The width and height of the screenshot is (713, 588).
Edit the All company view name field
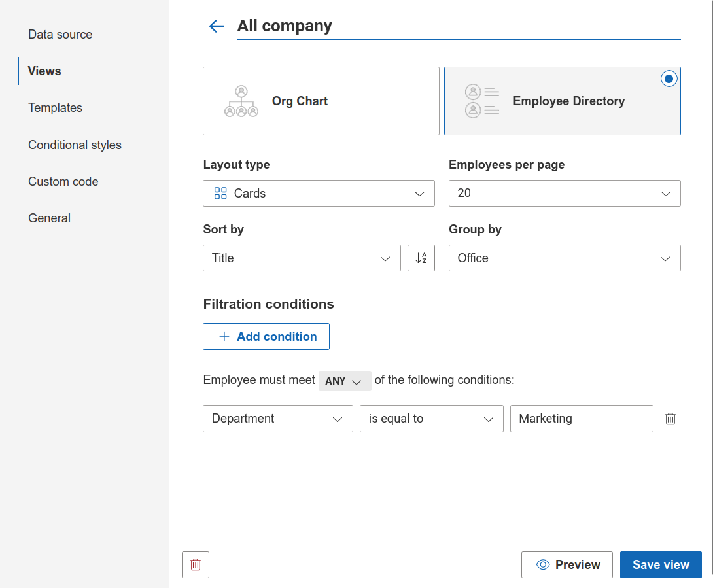tap(459, 26)
